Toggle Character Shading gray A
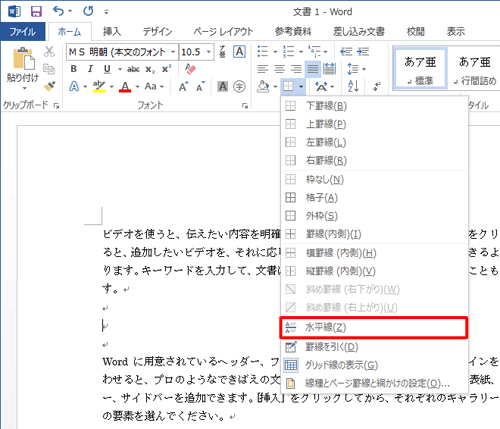The height and width of the screenshot is (429, 500). 222,87
